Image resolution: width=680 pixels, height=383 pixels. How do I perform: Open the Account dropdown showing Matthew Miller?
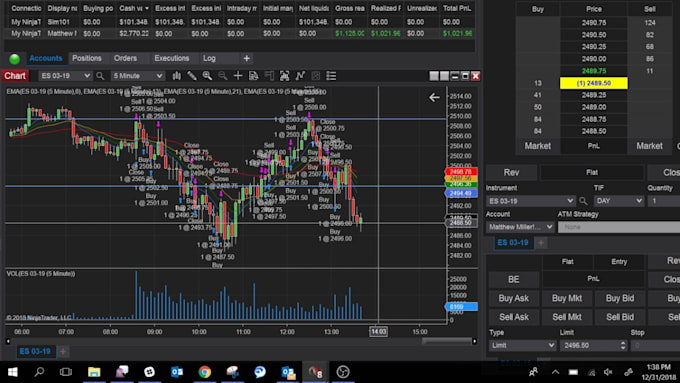pyautogui.click(x=520, y=227)
